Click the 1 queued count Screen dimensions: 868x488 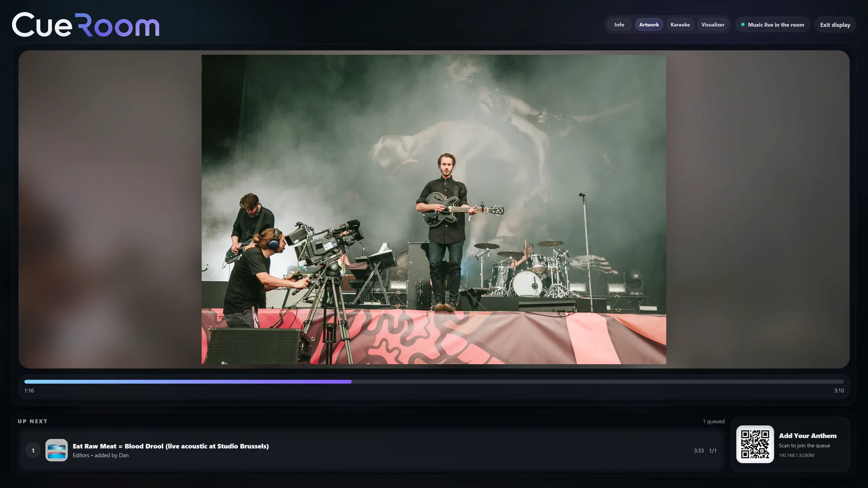(x=713, y=421)
